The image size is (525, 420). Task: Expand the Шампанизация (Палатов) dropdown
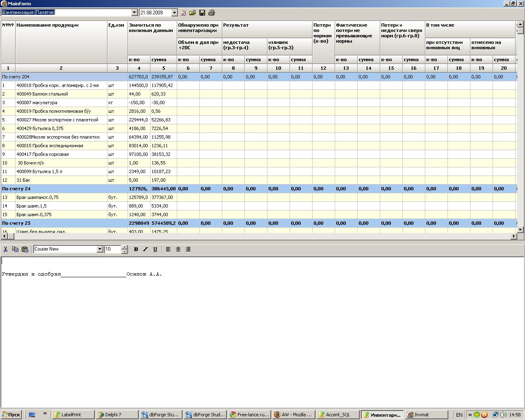(134, 13)
